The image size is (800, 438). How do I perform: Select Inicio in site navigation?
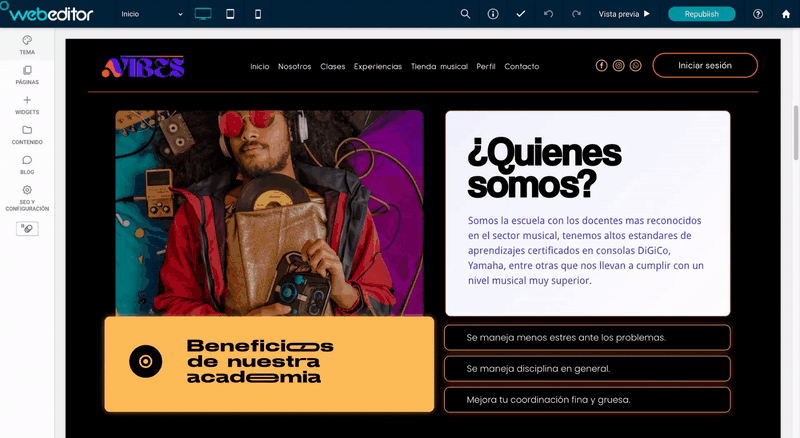coord(260,66)
